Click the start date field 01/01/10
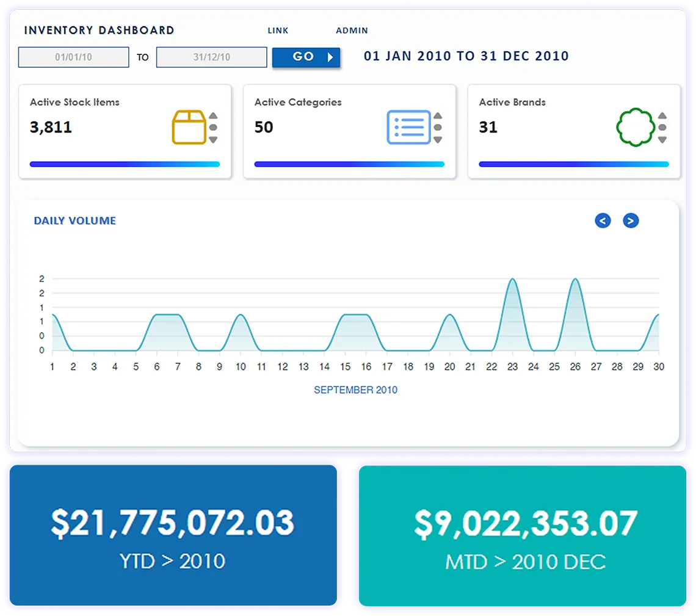The image size is (696, 616). (74, 57)
